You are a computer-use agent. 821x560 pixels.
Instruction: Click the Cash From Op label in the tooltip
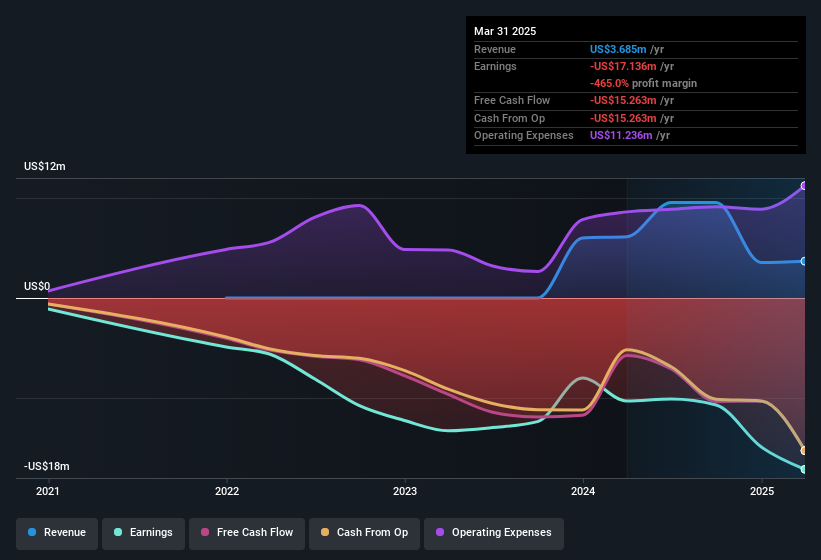click(509, 118)
